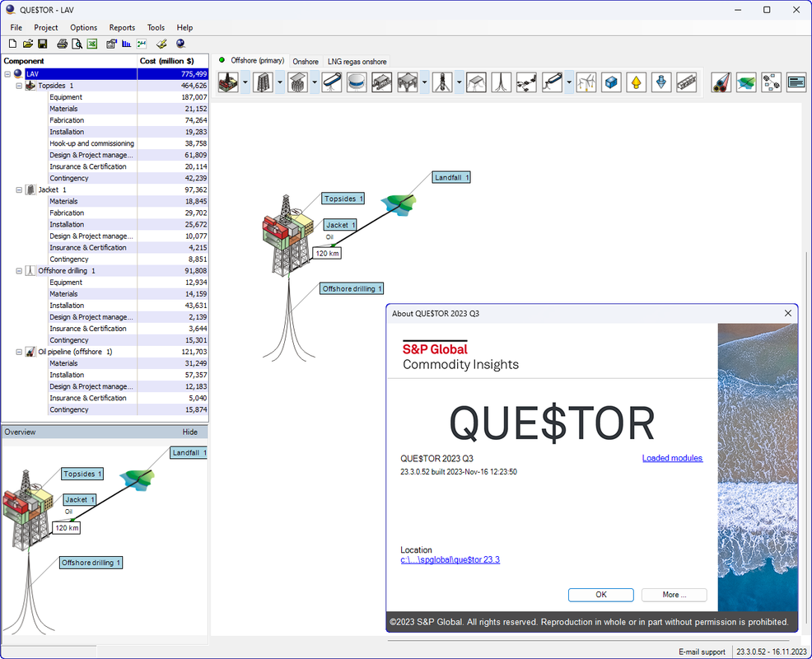Open a project using the folder icon
The image size is (812, 659).
point(27,44)
